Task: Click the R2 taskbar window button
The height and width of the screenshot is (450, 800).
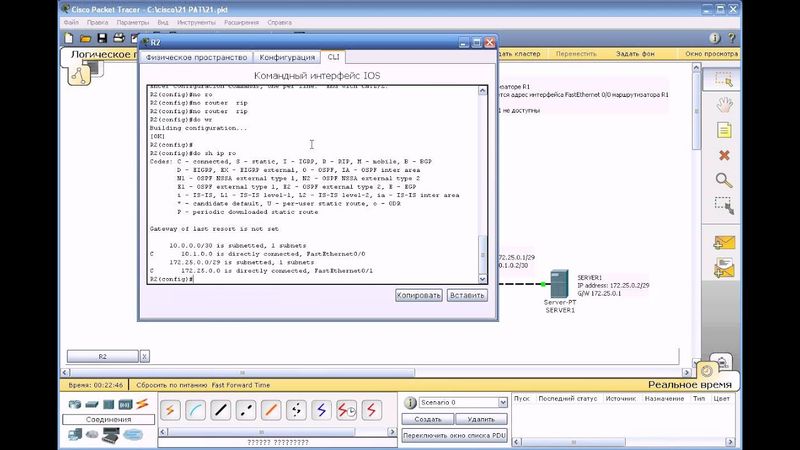Action: [103, 356]
